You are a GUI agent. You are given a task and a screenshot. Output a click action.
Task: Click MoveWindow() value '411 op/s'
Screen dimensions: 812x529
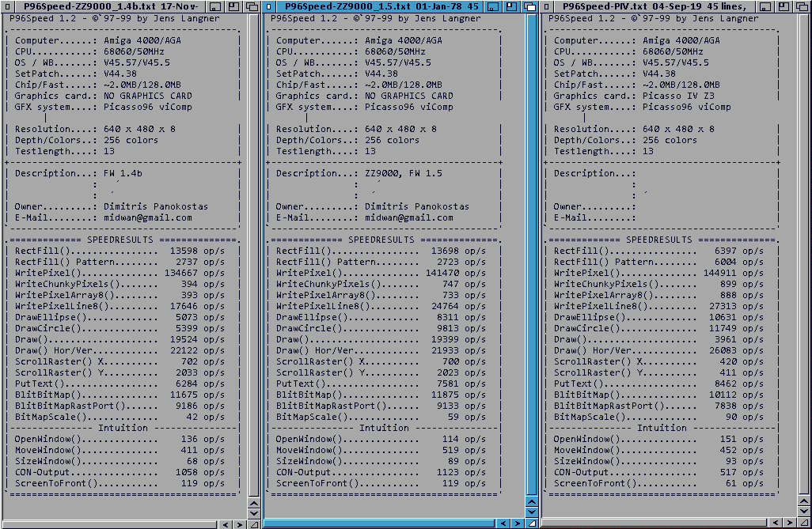click(203, 451)
